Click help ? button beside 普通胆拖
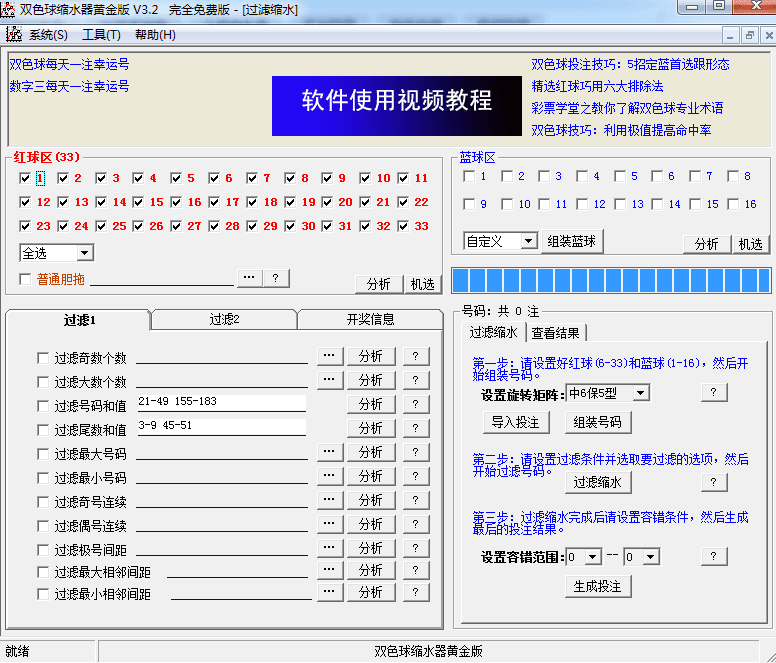Screen dimensions: 776x663 pos(276,278)
